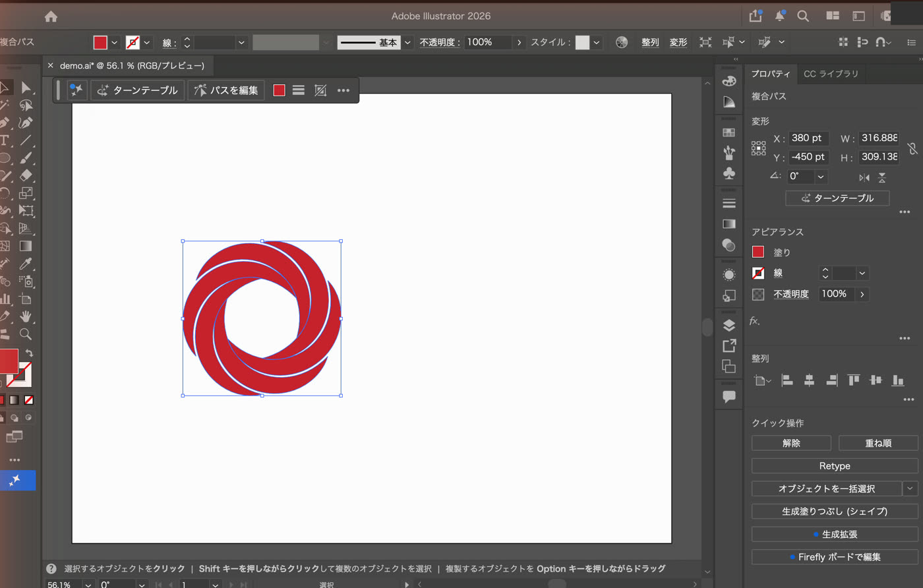Expand the rotation angle dropdown
Screen dimensions: 923x588
point(821,177)
